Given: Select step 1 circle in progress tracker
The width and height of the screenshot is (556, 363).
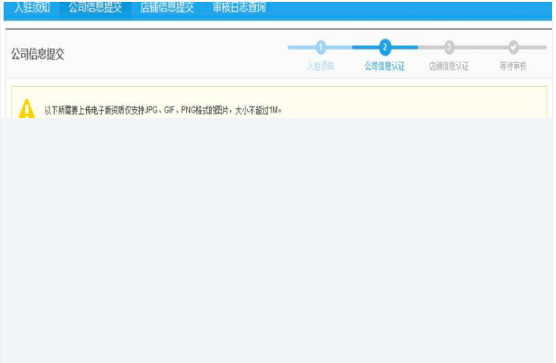Looking at the screenshot, I should pyautogui.click(x=321, y=47).
